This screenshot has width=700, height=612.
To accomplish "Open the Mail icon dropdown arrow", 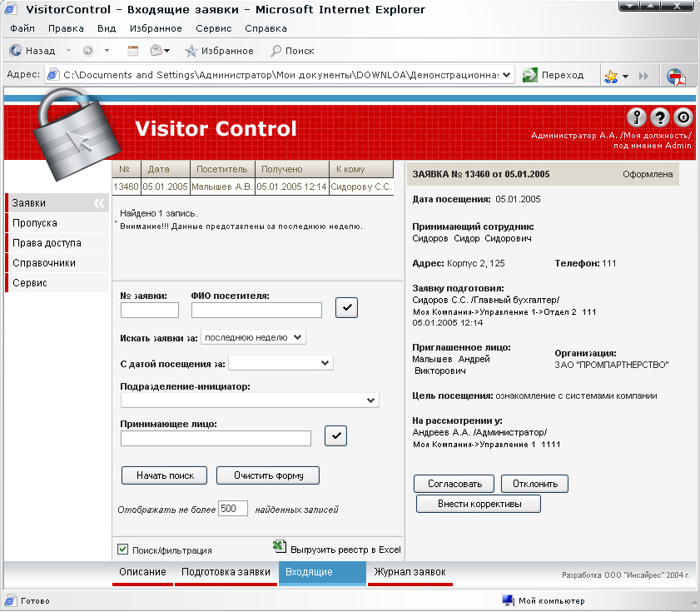I will (167, 51).
